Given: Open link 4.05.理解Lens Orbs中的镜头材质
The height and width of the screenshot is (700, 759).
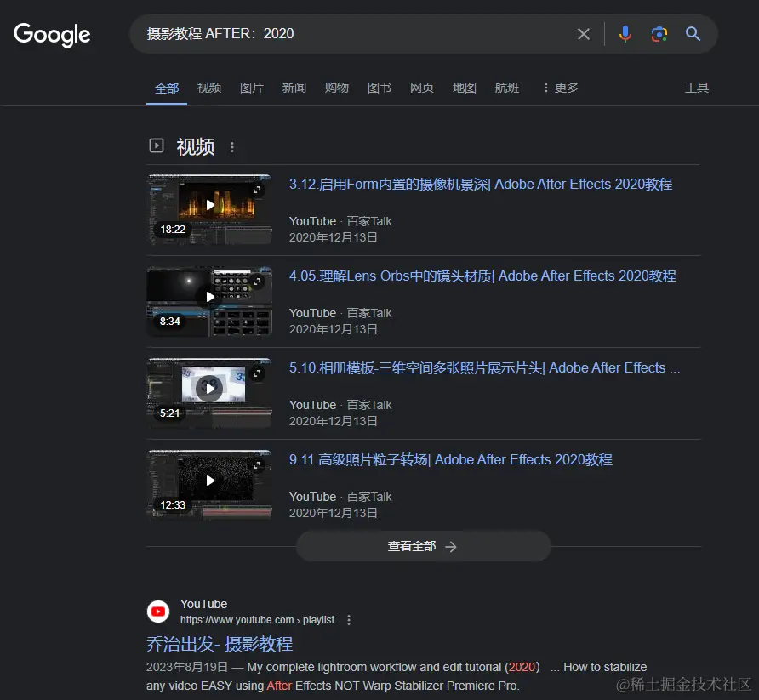Looking at the screenshot, I should [482, 276].
